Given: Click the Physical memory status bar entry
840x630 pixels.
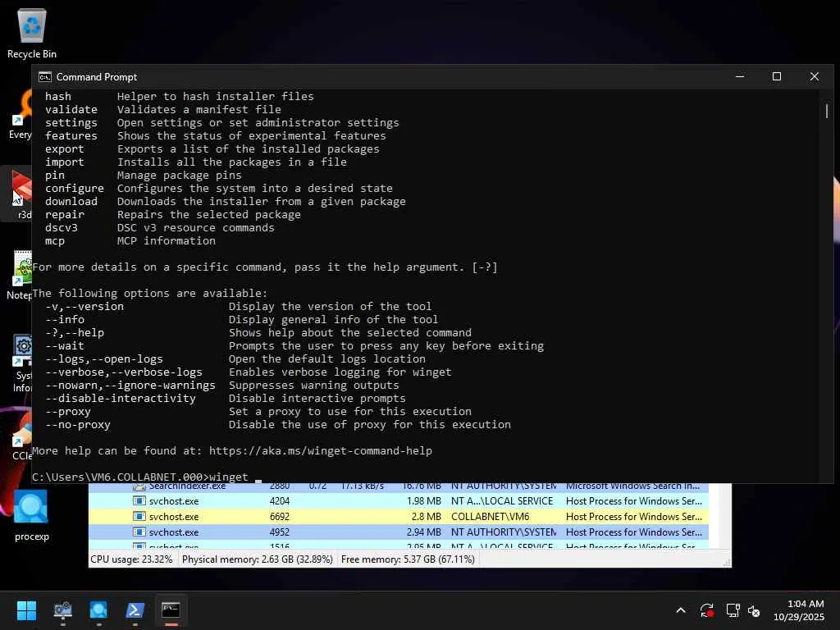Looking at the screenshot, I should click(x=257, y=559).
